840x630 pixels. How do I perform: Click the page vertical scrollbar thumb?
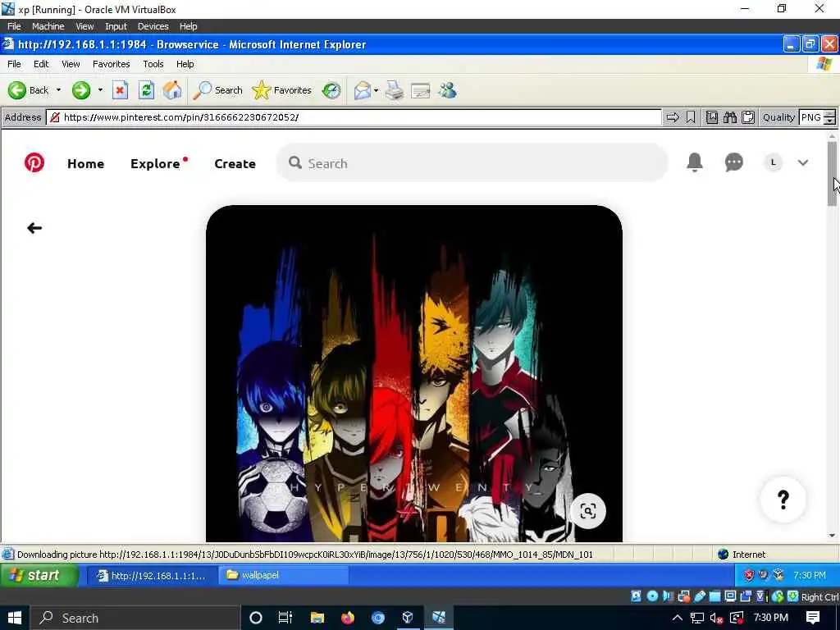(x=832, y=174)
